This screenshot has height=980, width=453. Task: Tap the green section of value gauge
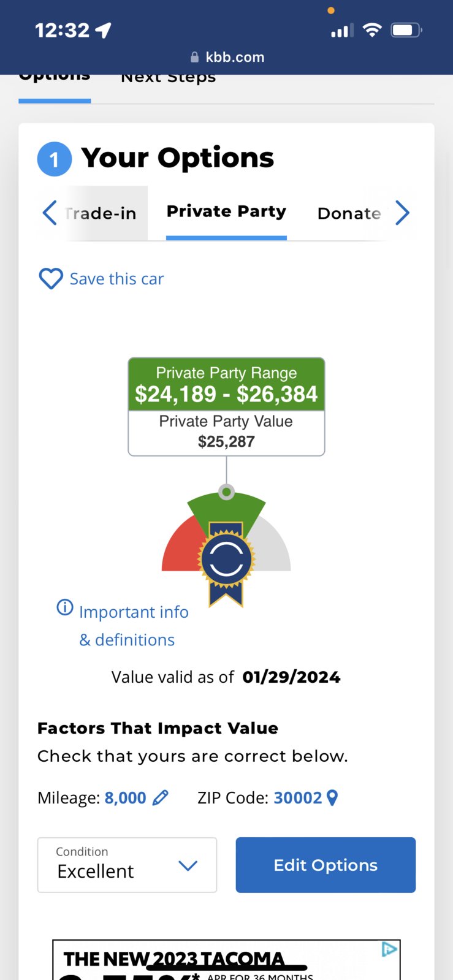[226, 509]
